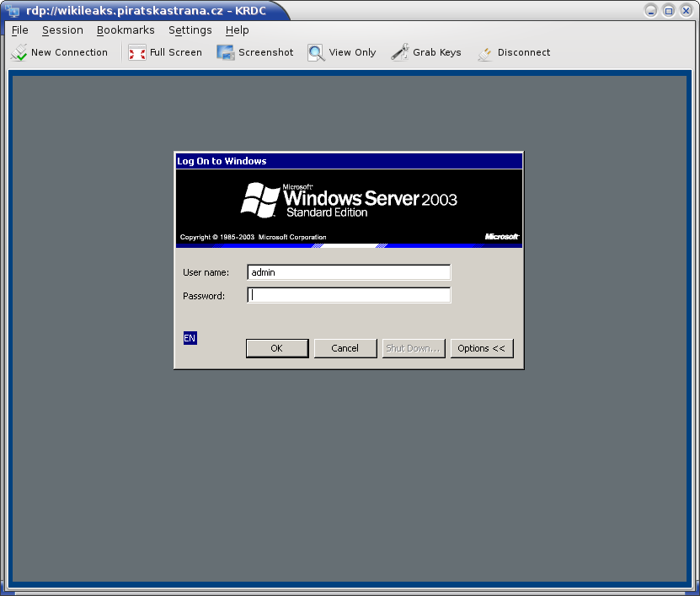Cancel the Windows logon dialog
Image resolution: width=700 pixels, height=596 pixels.
pyautogui.click(x=345, y=348)
